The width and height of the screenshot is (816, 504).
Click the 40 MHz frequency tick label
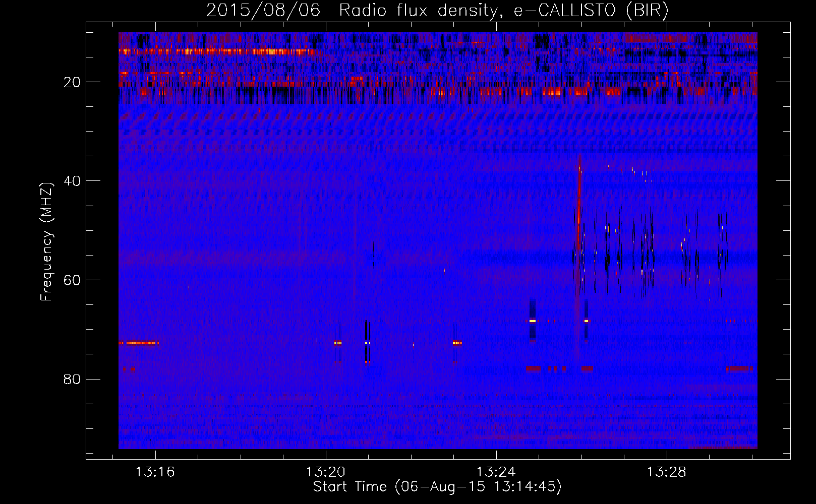[x=72, y=181]
